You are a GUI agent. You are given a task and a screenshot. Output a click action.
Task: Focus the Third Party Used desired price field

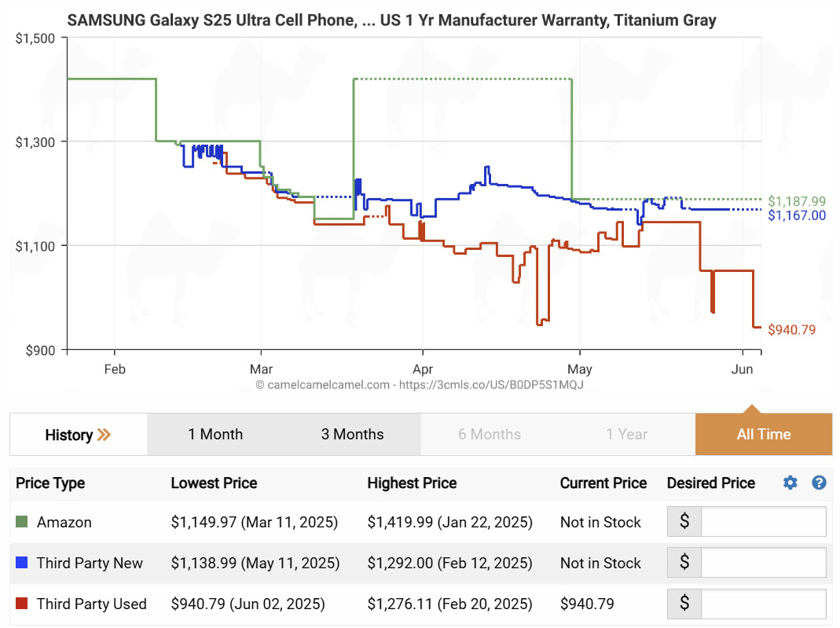pyautogui.click(x=762, y=604)
